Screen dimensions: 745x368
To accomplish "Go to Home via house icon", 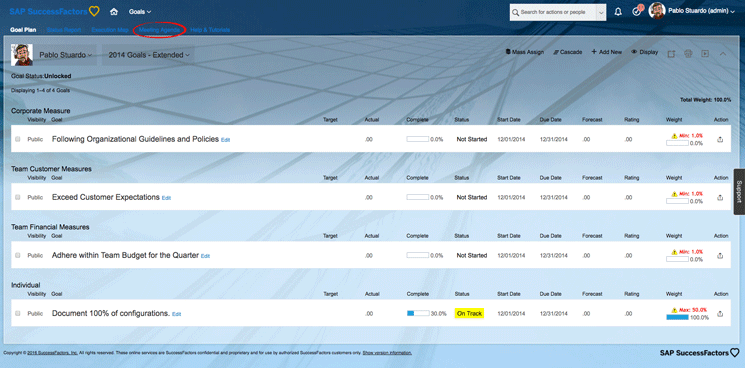I will [x=114, y=11].
